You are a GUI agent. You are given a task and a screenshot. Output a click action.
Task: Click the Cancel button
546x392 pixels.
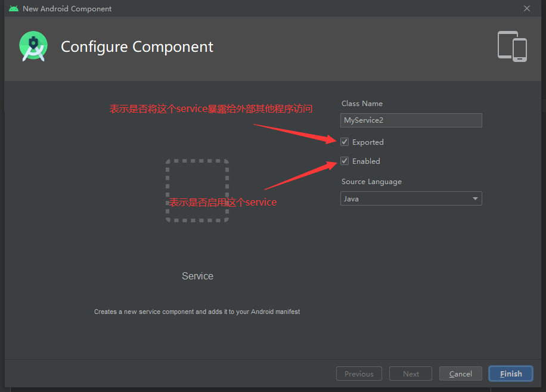pos(460,374)
